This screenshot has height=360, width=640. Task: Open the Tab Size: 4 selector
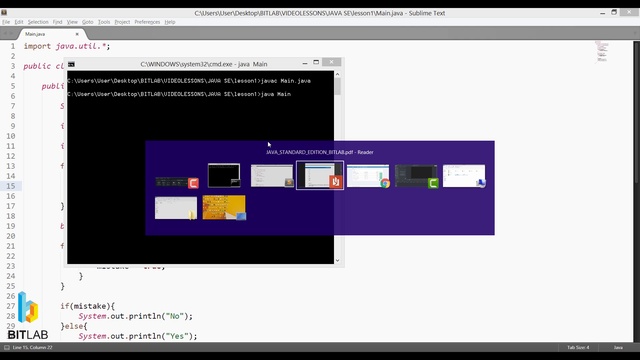pos(578,347)
